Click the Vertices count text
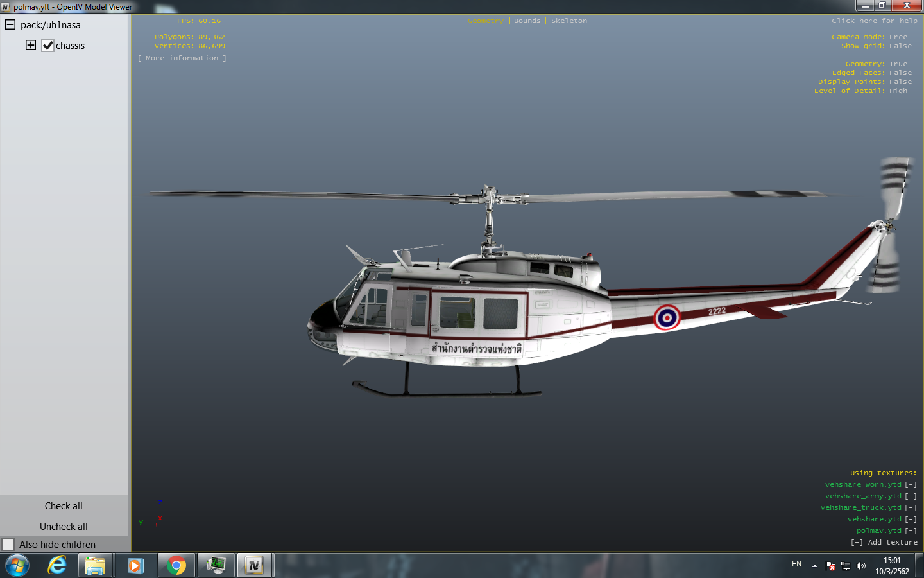The image size is (924, 578). coord(190,46)
